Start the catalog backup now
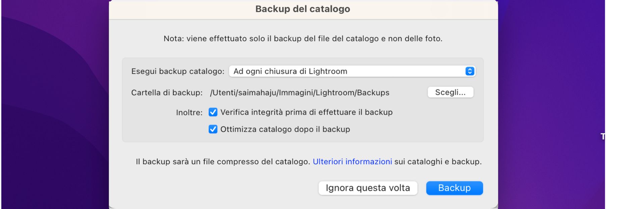Viewport: 644px width, 209px height. (x=454, y=188)
